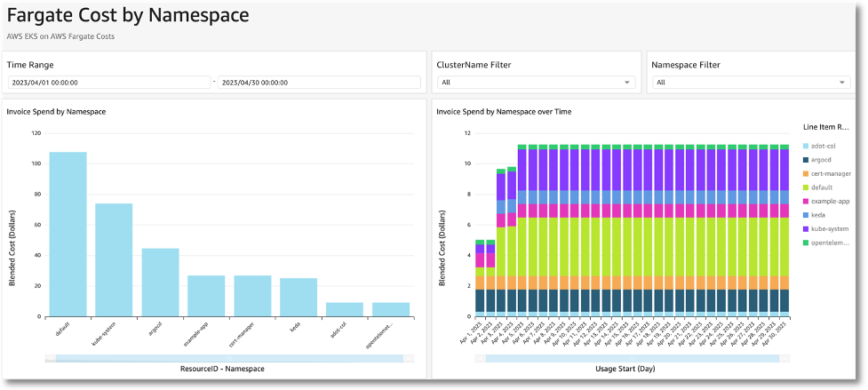This screenshot has width=868, height=390.
Task: Click 'AWS EKS on AWS Fargate Costs' subtitle
Action: (61, 37)
